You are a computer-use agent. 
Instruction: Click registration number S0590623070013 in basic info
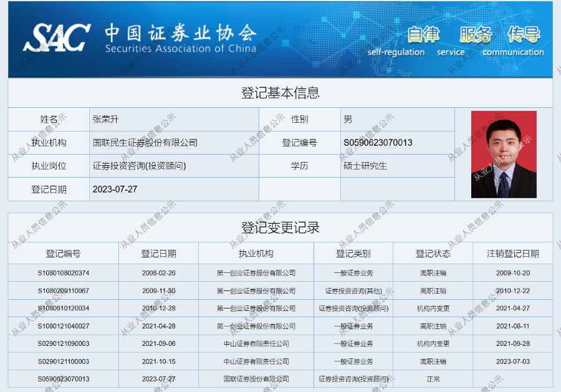tap(378, 143)
